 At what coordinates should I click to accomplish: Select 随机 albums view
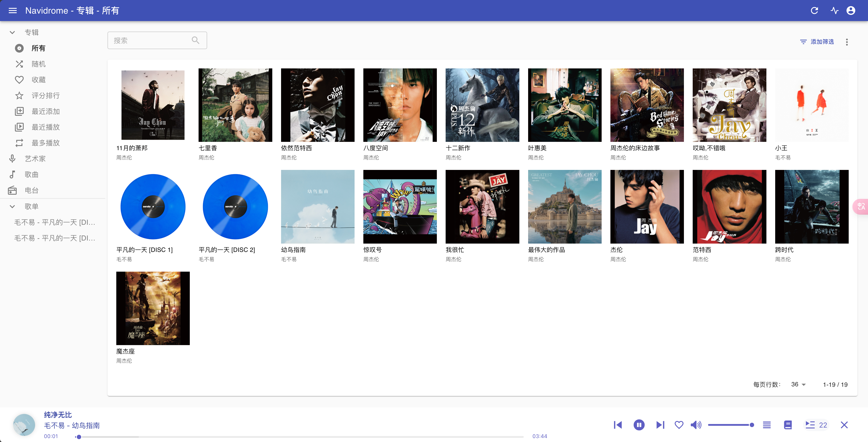pos(53,64)
